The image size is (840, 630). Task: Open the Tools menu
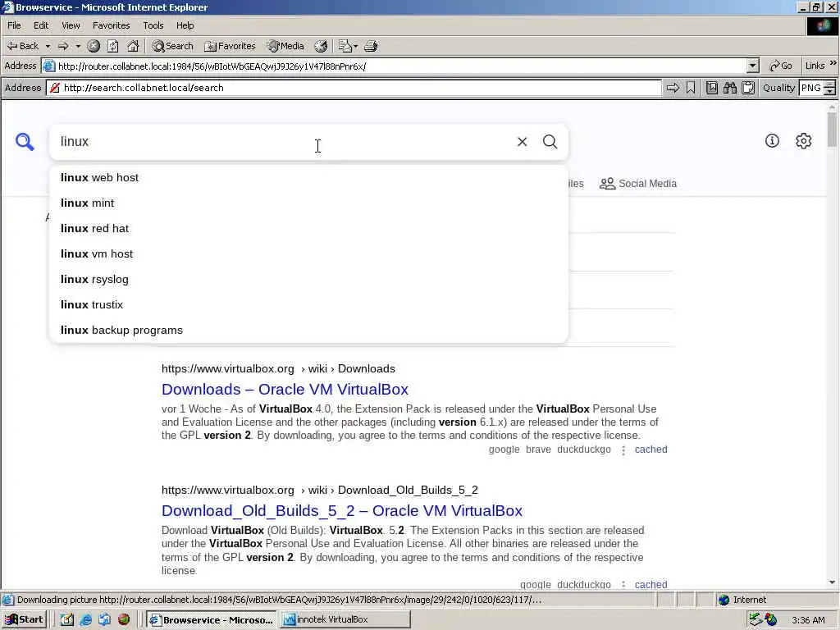153,25
